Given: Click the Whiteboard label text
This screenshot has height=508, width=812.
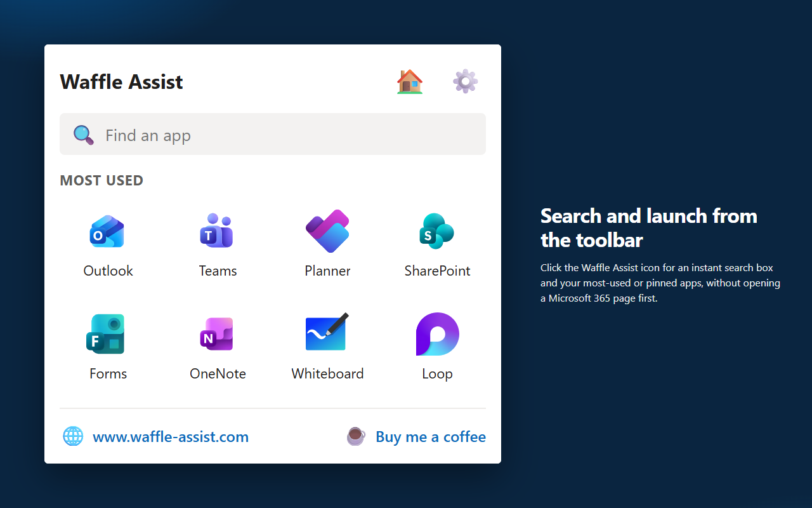Looking at the screenshot, I should 327,373.
